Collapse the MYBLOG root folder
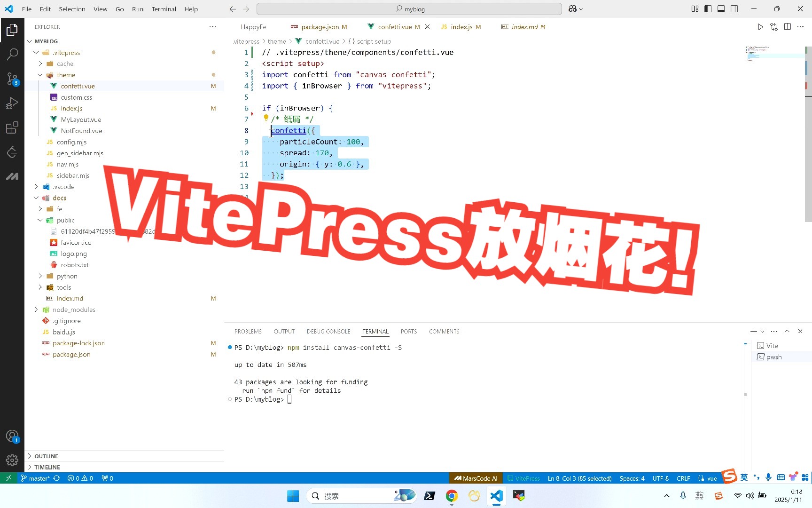 pyautogui.click(x=30, y=41)
